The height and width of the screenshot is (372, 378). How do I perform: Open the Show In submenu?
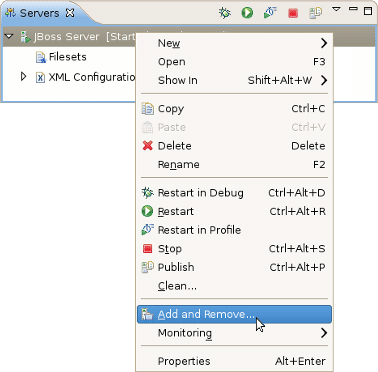pos(234,80)
